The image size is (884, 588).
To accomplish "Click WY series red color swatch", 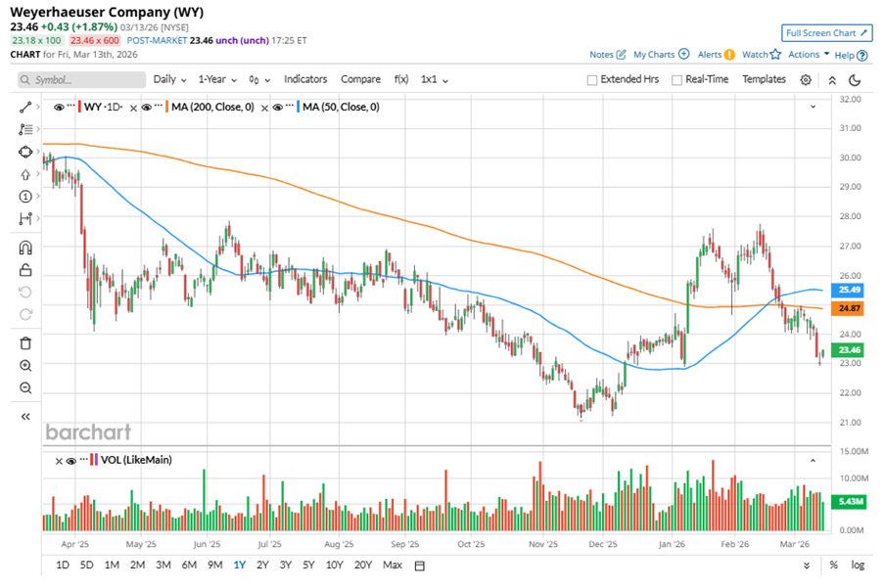I will 79,107.
